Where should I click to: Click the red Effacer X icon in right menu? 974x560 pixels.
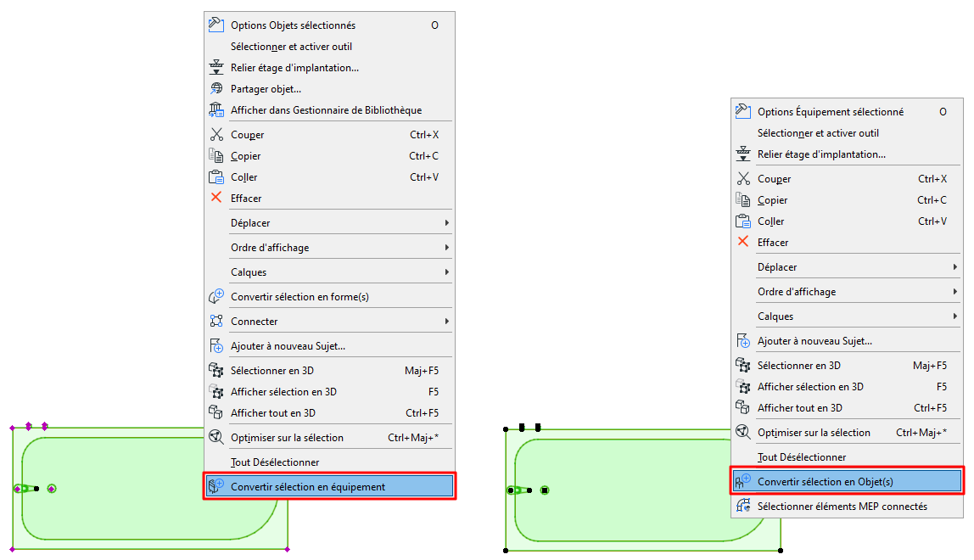(743, 242)
